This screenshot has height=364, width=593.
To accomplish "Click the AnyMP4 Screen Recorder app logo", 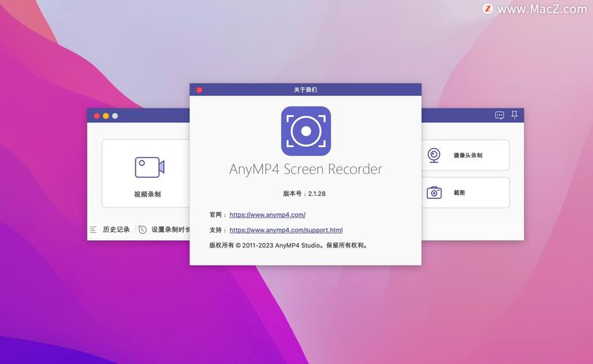I will click(x=306, y=131).
